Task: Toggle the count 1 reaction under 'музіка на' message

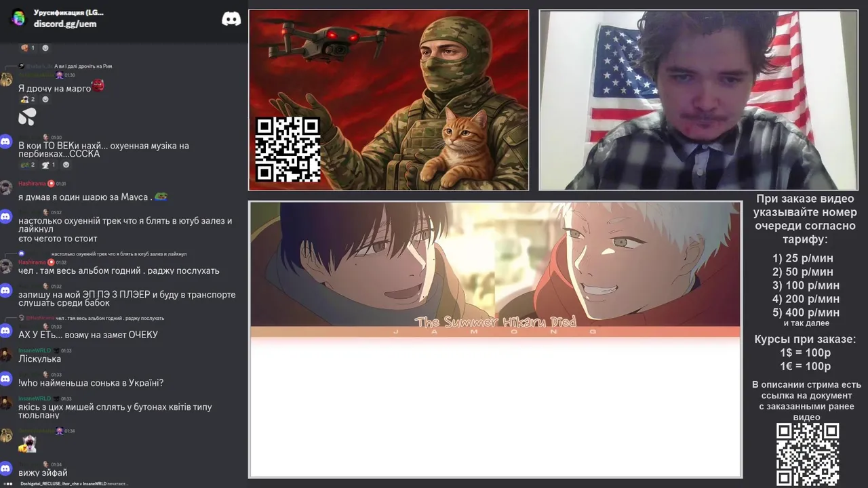Action: pyautogui.click(x=48, y=165)
